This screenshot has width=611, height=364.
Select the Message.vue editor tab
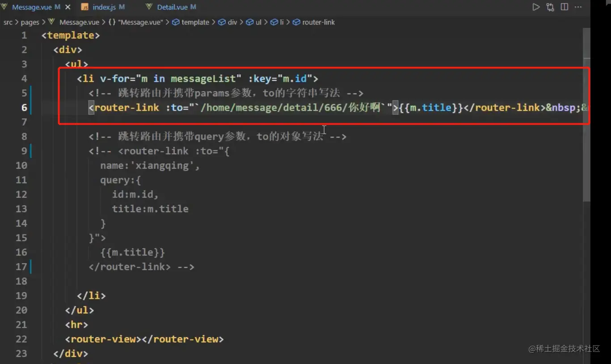coord(31,7)
